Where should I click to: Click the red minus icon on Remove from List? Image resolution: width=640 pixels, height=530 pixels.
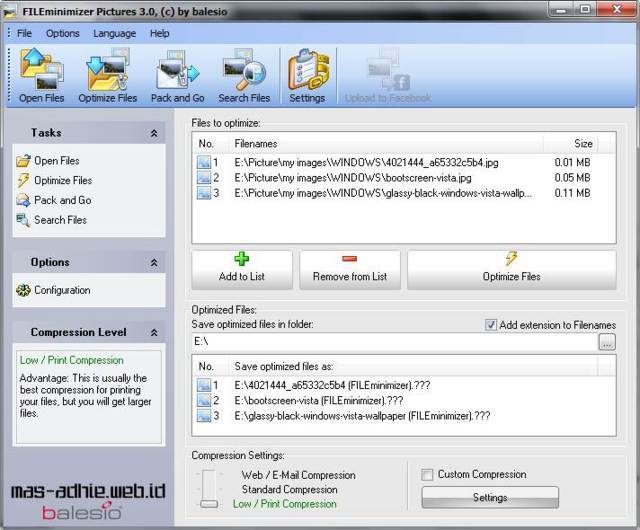tap(350, 258)
